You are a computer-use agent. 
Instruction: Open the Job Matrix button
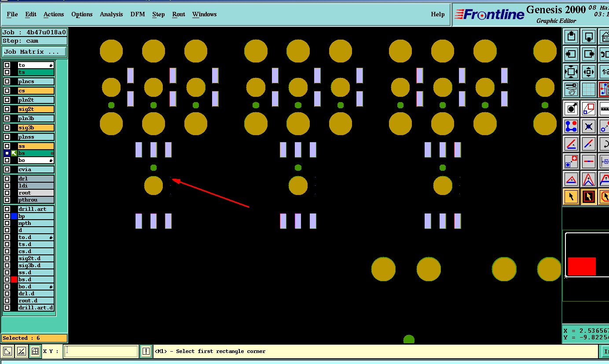point(34,51)
